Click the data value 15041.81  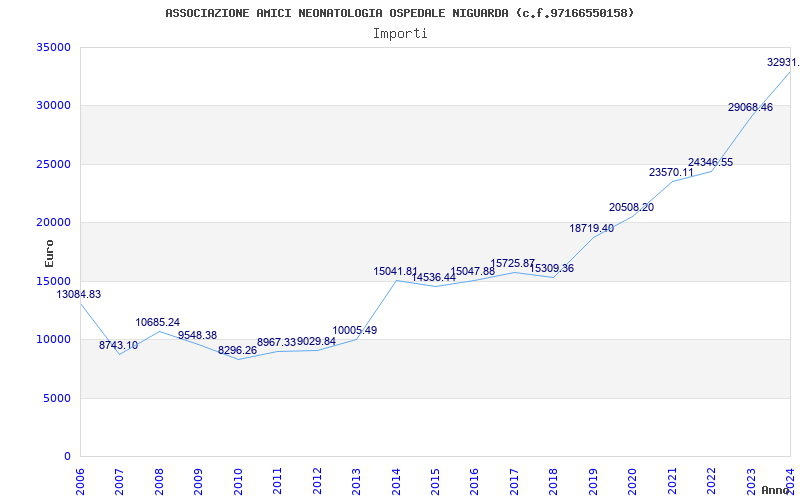point(395,271)
